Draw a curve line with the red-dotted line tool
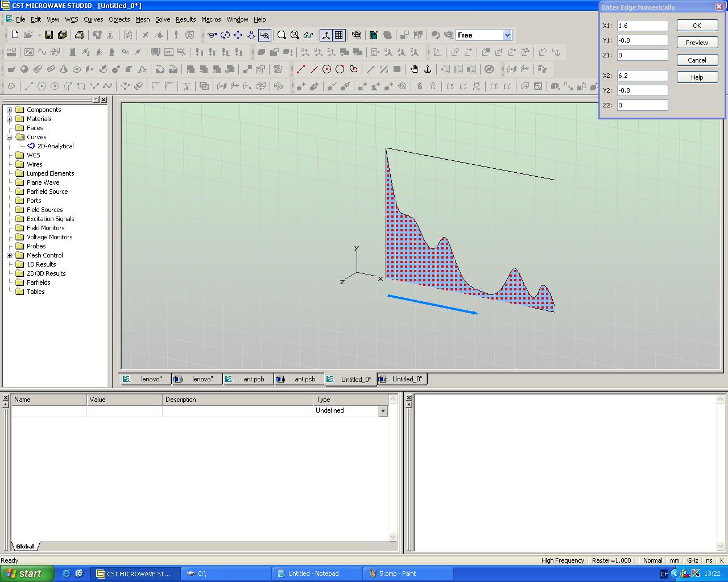 point(301,69)
